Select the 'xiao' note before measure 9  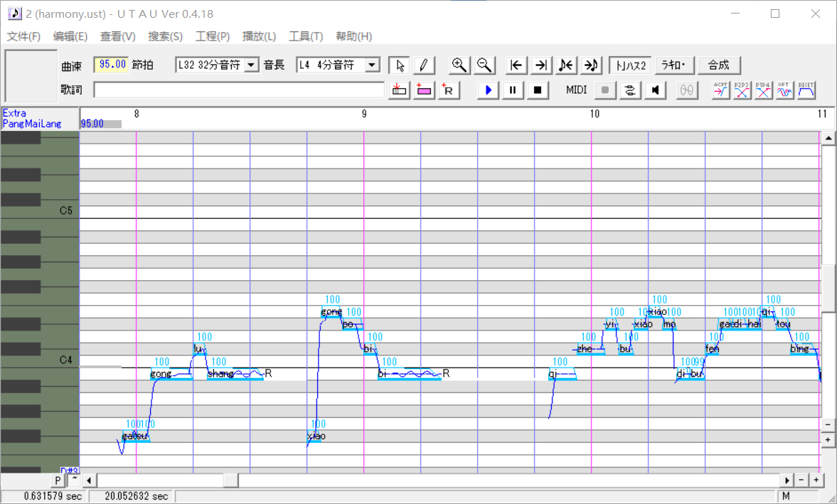(315, 436)
